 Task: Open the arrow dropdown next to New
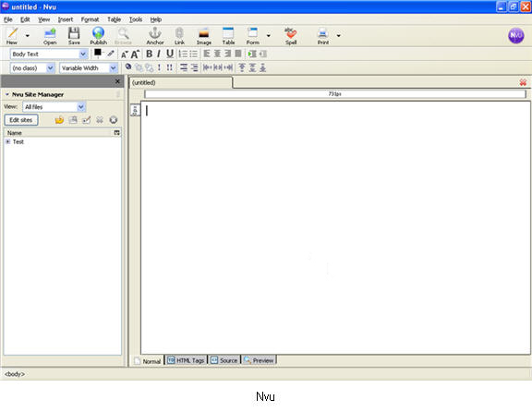tap(28, 35)
